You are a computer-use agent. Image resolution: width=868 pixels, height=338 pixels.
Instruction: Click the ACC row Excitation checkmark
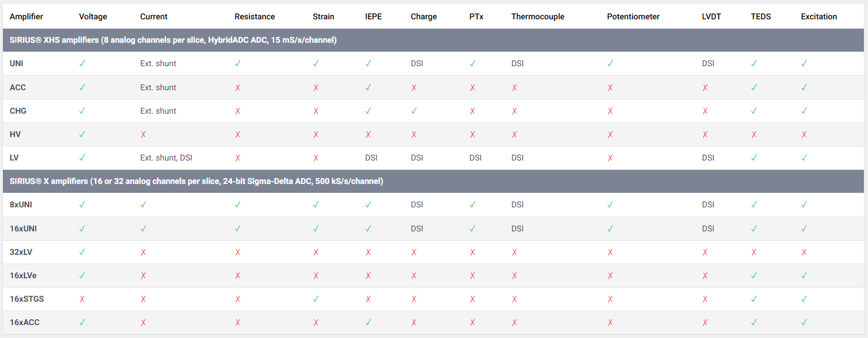point(804,87)
